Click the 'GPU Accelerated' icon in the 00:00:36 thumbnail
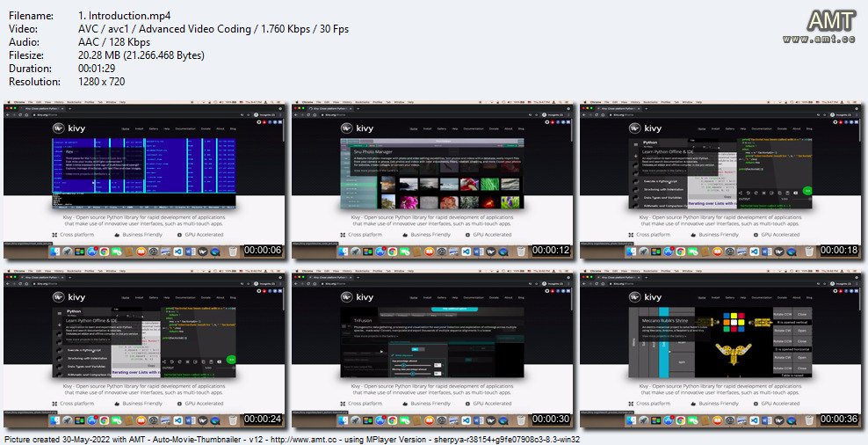The image size is (868, 445). pos(756,404)
